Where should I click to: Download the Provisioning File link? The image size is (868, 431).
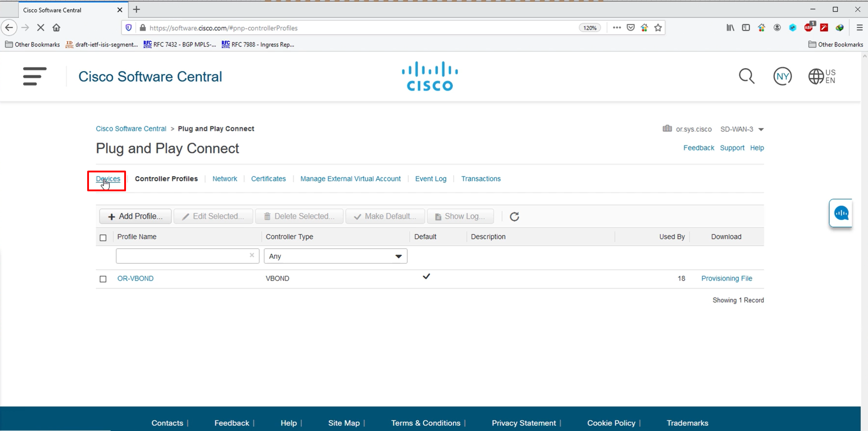tap(726, 279)
